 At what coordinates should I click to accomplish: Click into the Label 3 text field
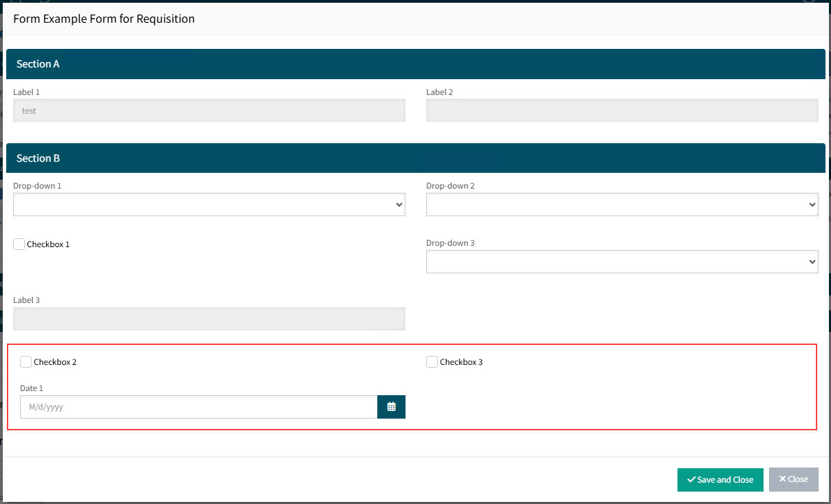coord(209,319)
